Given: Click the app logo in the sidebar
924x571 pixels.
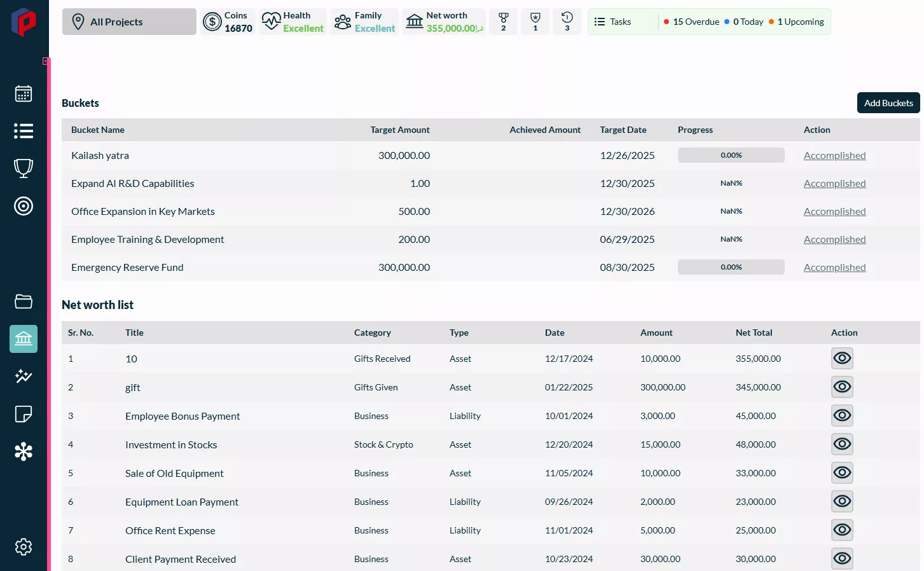Looking at the screenshot, I should coord(24,22).
